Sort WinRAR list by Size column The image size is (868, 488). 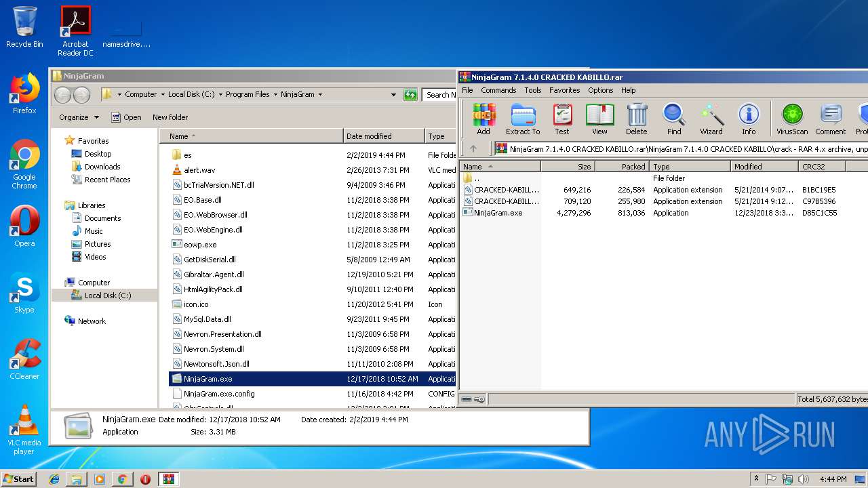(568, 166)
